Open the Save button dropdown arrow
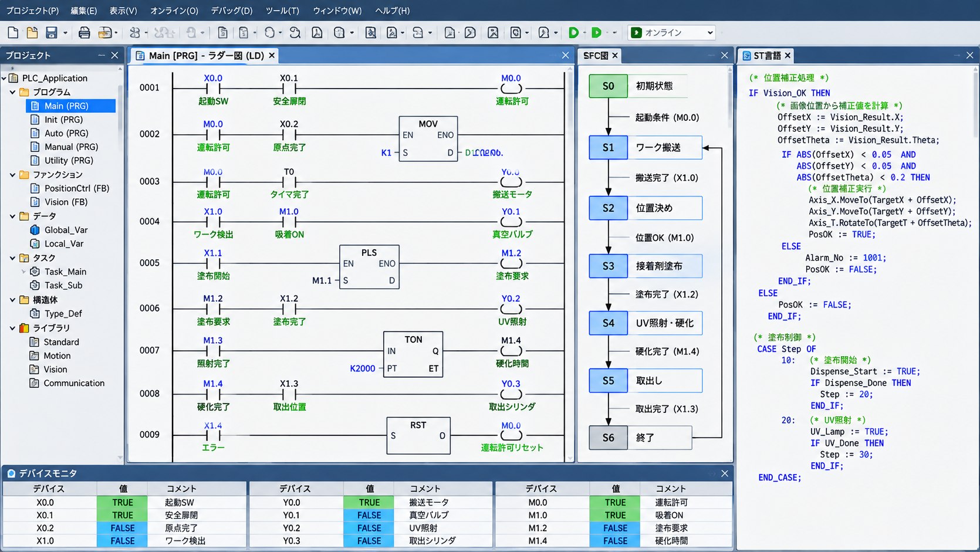 coord(65,33)
